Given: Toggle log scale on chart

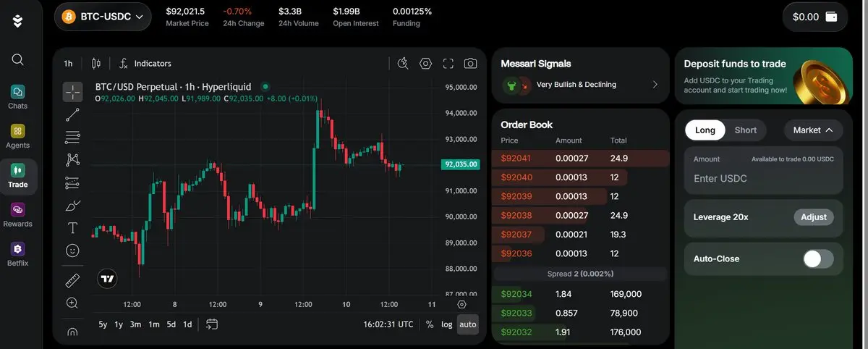Looking at the screenshot, I should [x=447, y=324].
